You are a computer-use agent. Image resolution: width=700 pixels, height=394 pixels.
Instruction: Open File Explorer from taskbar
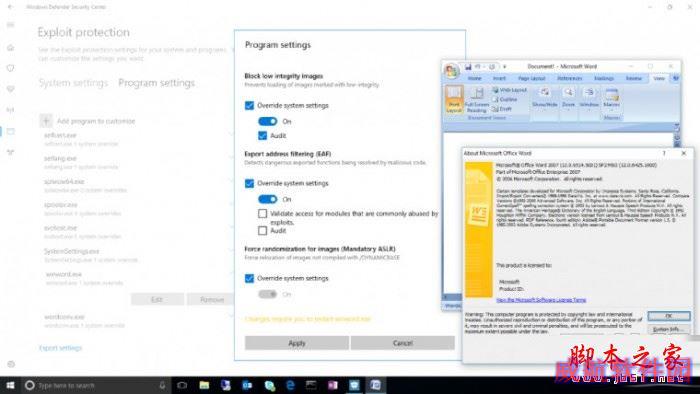pos(204,385)
